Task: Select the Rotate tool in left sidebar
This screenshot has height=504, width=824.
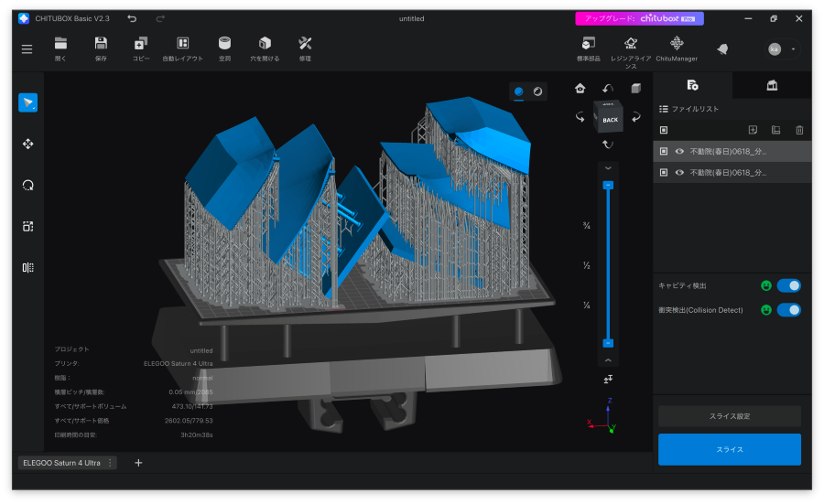Action: tap(27, 185)
